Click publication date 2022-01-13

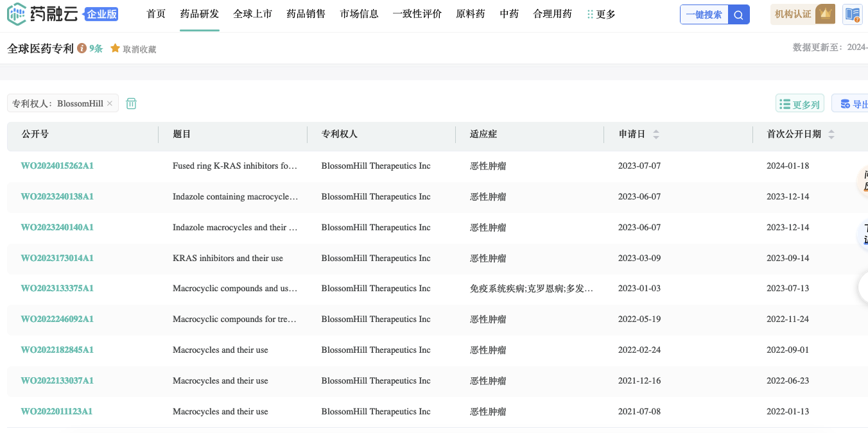point(788,411)
